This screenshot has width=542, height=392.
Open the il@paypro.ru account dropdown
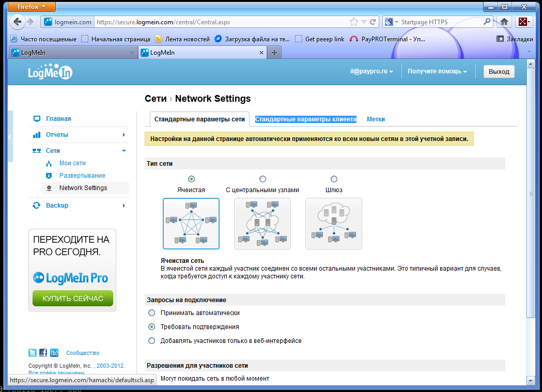tap(371, 71)
